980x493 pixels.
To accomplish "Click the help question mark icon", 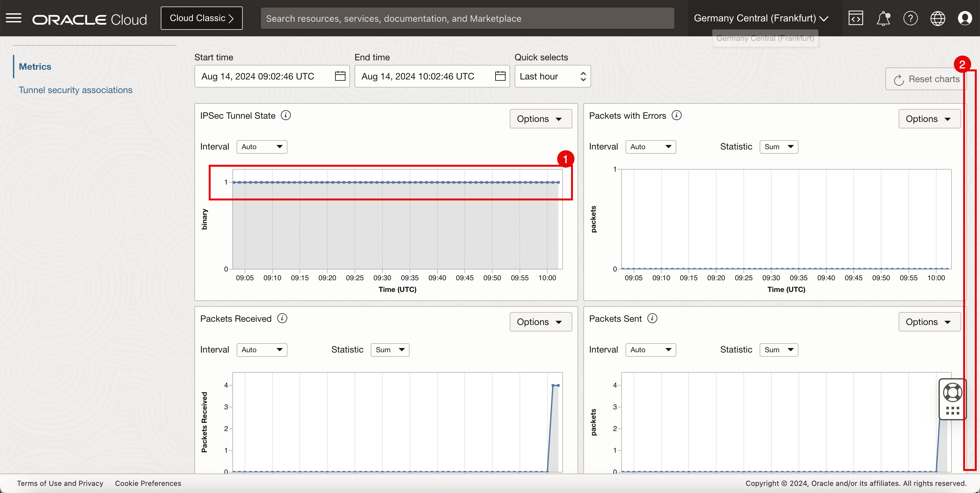I will pyautogui.click(x=910, y=18).
